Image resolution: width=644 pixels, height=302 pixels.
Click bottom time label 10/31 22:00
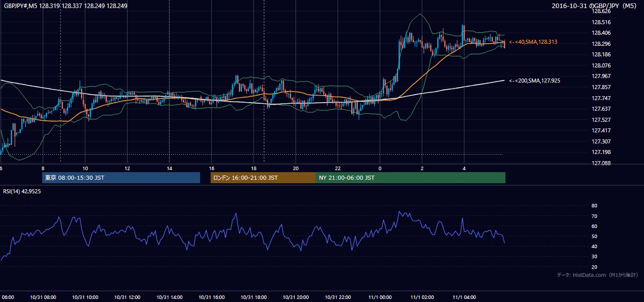point(338,297)
